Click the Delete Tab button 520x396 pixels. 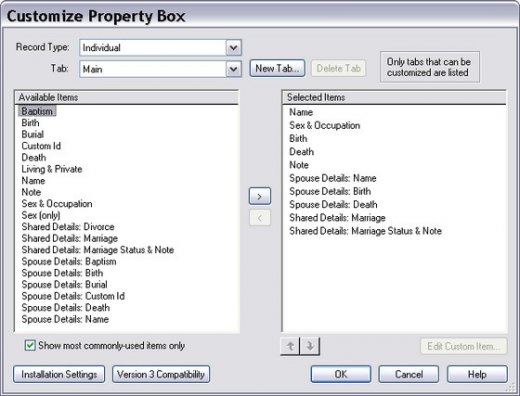(x=338, y=68)
